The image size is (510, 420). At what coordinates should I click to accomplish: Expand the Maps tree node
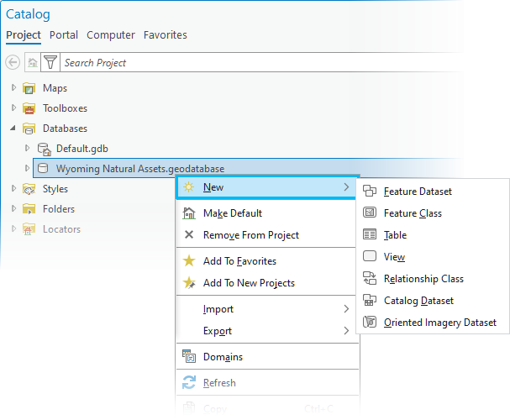pyautogui.click(x=13, y=88)
